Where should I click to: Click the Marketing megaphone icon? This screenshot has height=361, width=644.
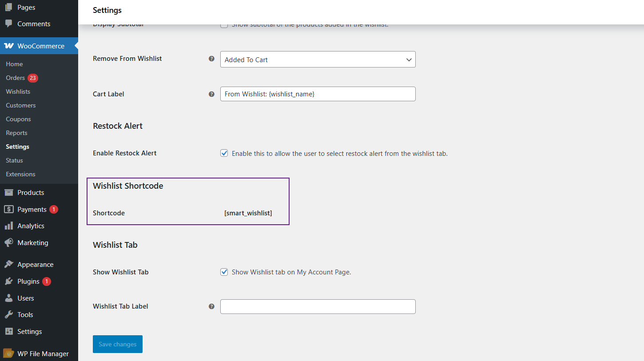9,243
